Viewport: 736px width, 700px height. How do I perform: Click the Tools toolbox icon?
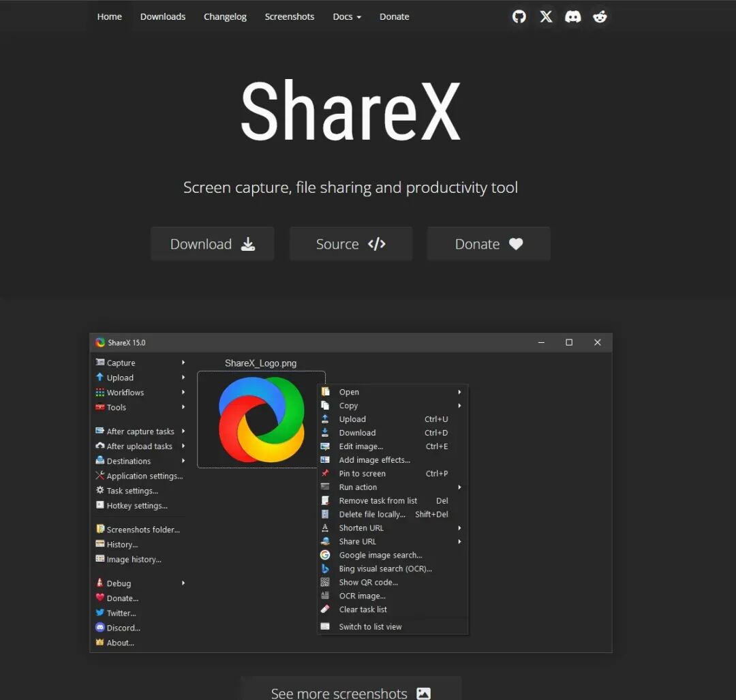[x=99, y=407]
